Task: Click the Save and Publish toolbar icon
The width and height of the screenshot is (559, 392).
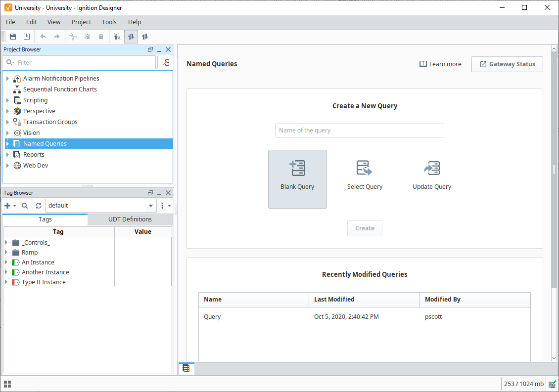Action: (x=27, y=37)
